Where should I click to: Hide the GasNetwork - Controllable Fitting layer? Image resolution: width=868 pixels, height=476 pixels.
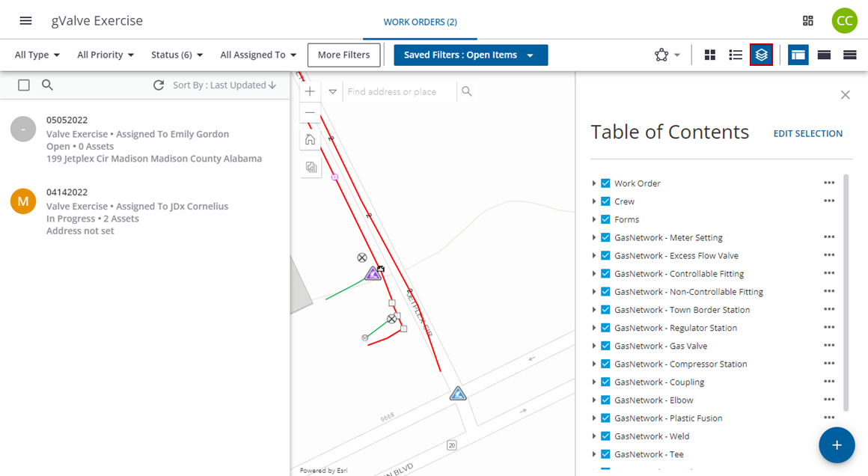(605, 273)
